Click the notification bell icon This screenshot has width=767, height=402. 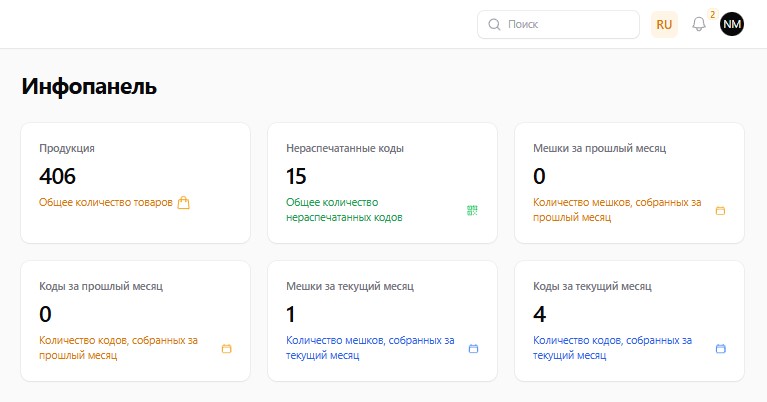pos(698,24)
